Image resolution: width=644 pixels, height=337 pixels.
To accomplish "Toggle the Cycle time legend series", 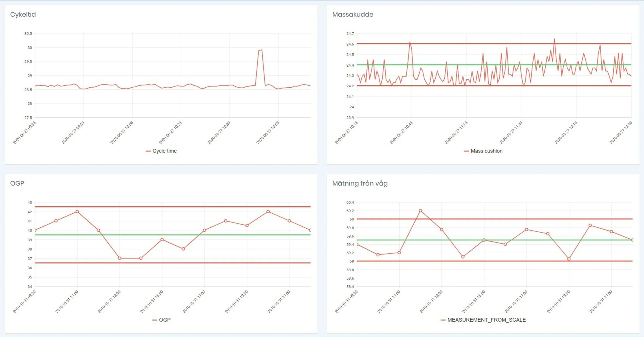I will [164, 151].
